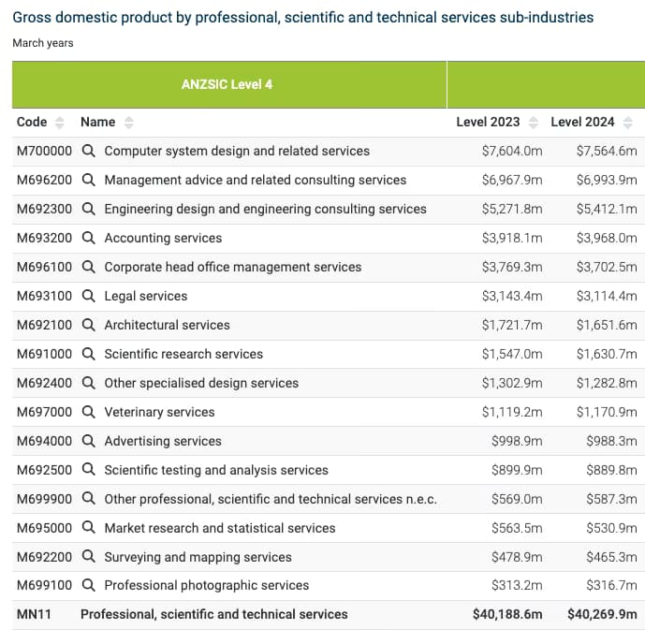Select the M692500 code cell
Image resolution: width=645 pixels, height=644 pixels.
coord(44,470)
